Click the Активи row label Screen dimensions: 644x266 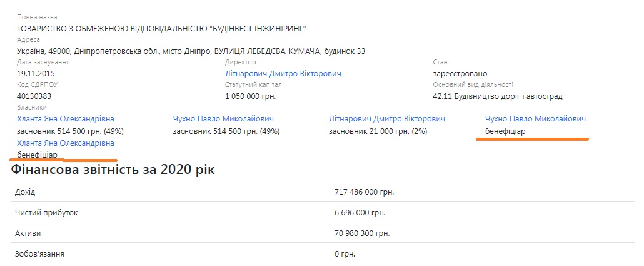[x=28, y=233]
